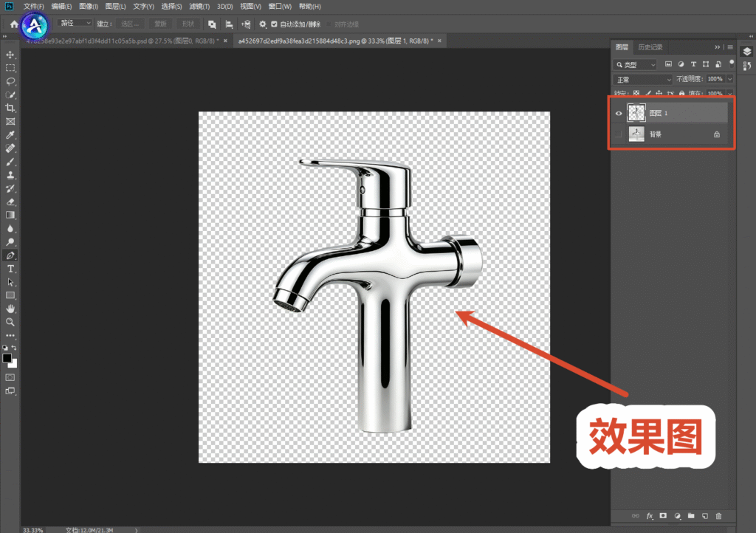
Task: Select the Move tool
Action: 10,55
